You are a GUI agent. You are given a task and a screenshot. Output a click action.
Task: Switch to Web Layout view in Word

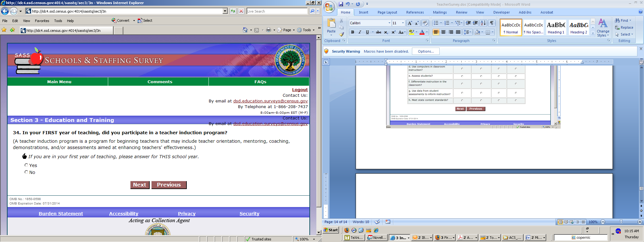572,222
